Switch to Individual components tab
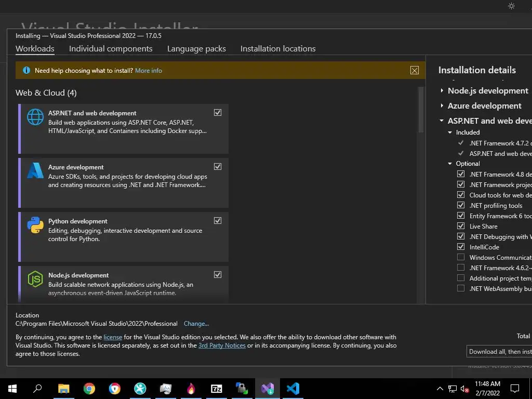 tap(111, 48)
